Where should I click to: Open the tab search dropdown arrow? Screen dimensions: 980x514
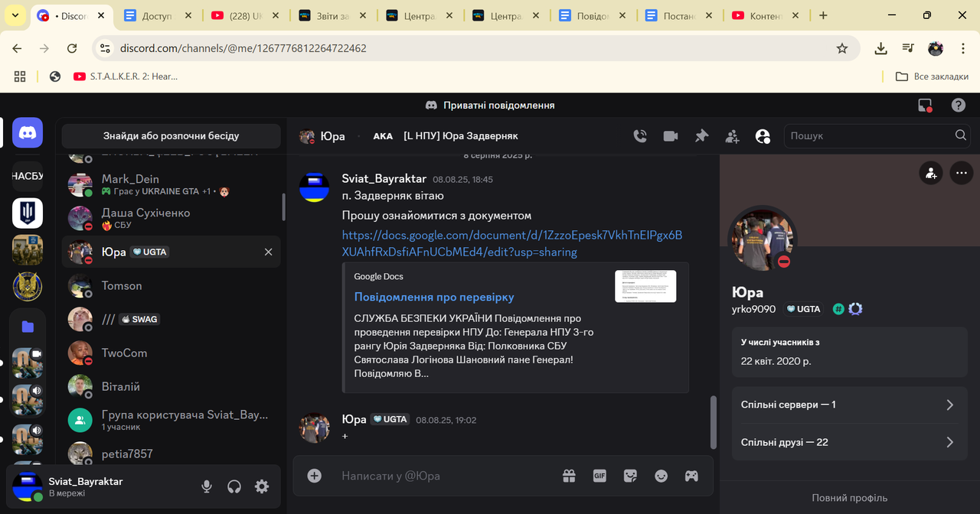pyautogui.click(x=15, y=15)
